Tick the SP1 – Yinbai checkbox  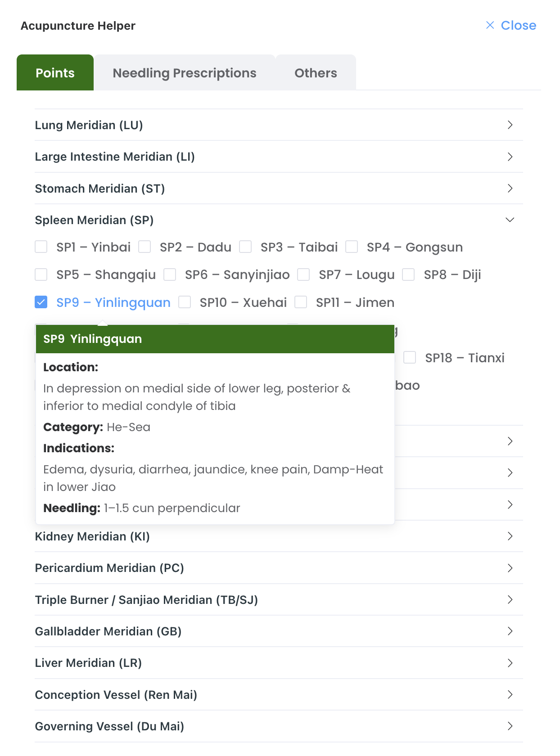click(x=41, y=247)
